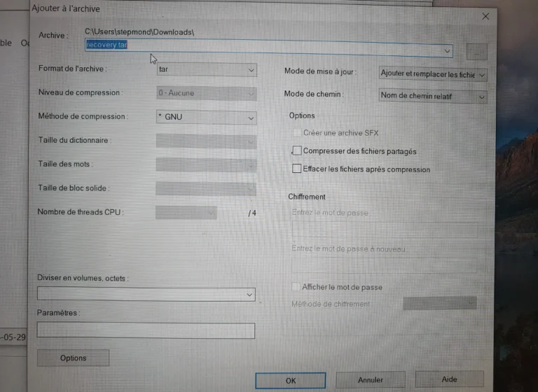Click the browse "..." button next to archive name
Image resolution: width=538 pixels, height=392 pixels.
(x=476, y=52)
